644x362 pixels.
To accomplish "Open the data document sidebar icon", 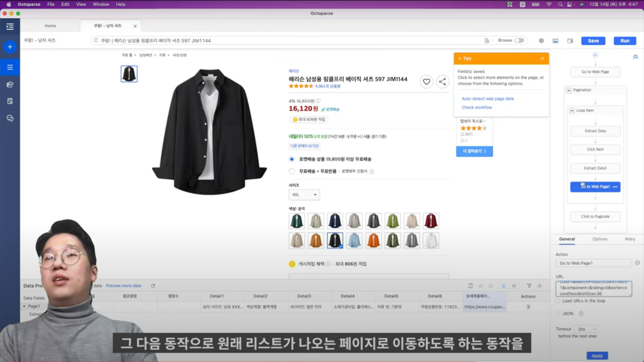I will [10, 101].
